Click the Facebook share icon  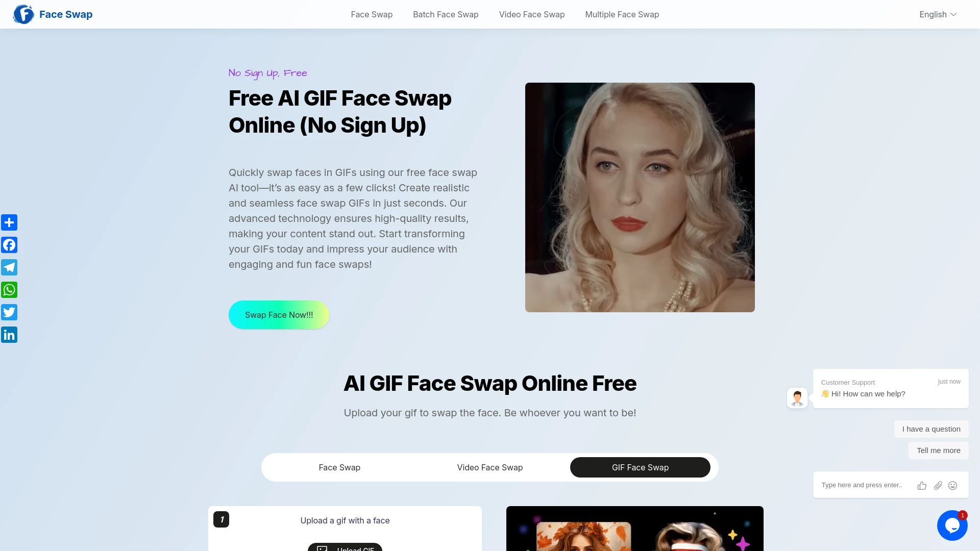pos(9,245)
